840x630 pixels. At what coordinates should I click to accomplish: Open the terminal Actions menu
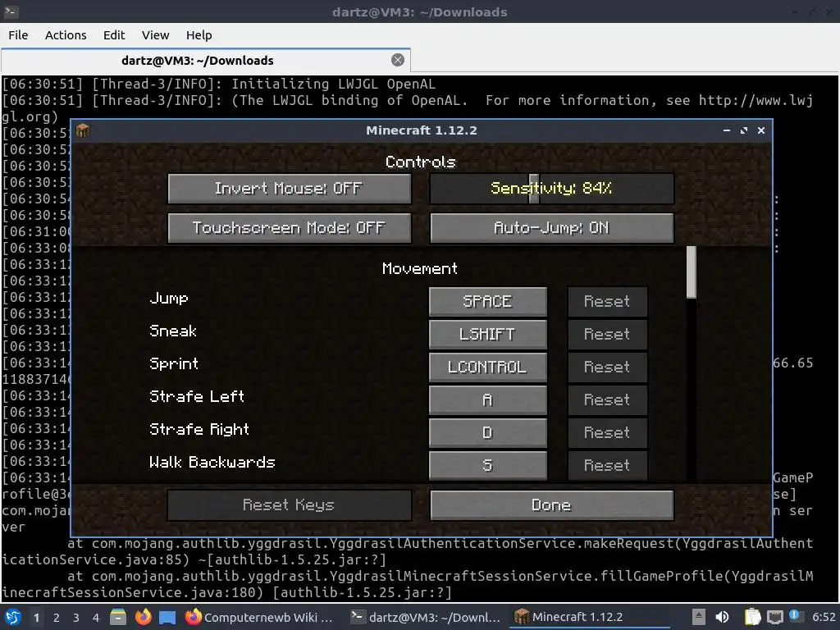coord(66,35)
